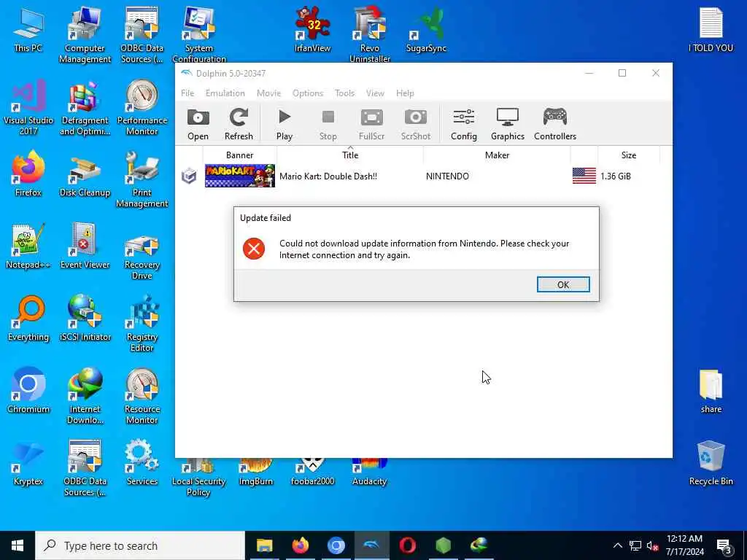Open Opera from the taskbar

pos(407,545)
